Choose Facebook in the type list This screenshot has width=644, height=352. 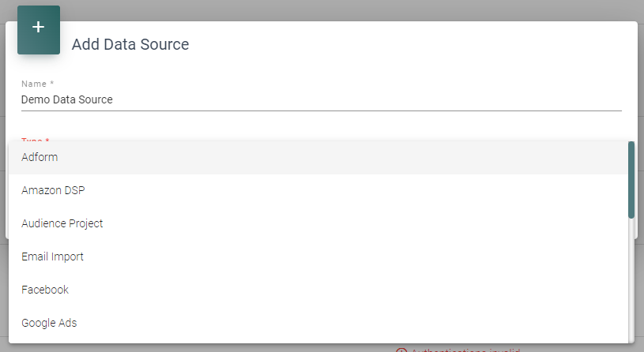click(x=45, y=290)
